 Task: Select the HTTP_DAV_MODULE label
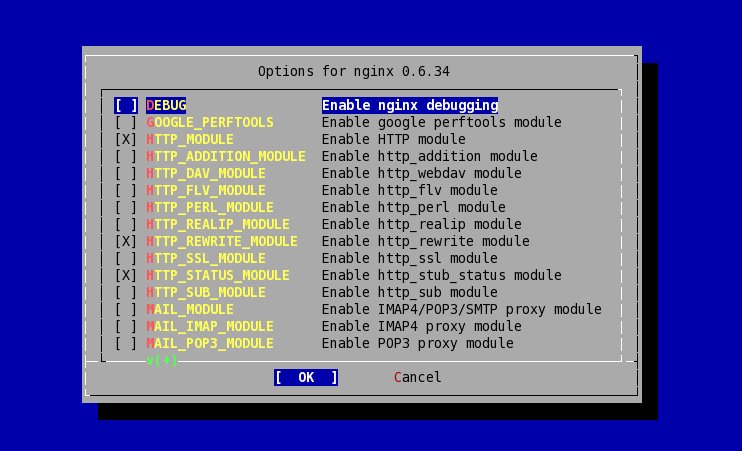206,173
